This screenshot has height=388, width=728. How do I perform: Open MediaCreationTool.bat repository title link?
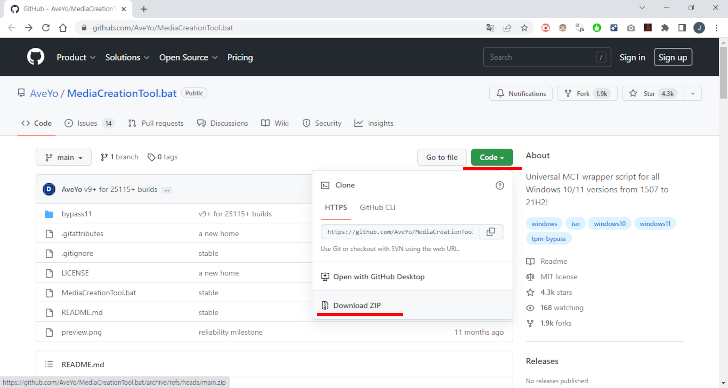click(122, 93)
